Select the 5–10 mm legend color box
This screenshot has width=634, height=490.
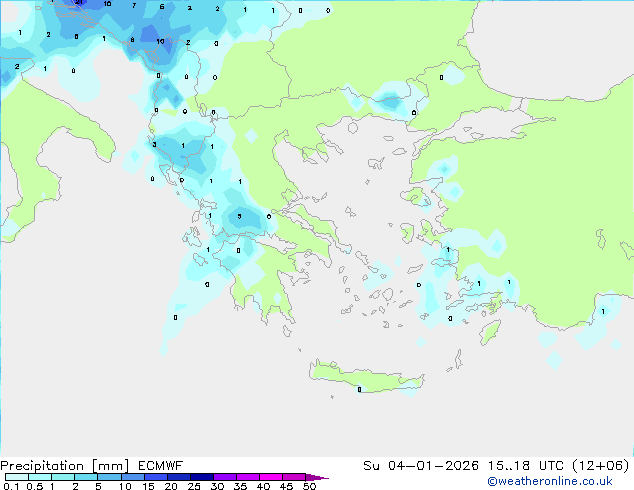click(109, 477)
